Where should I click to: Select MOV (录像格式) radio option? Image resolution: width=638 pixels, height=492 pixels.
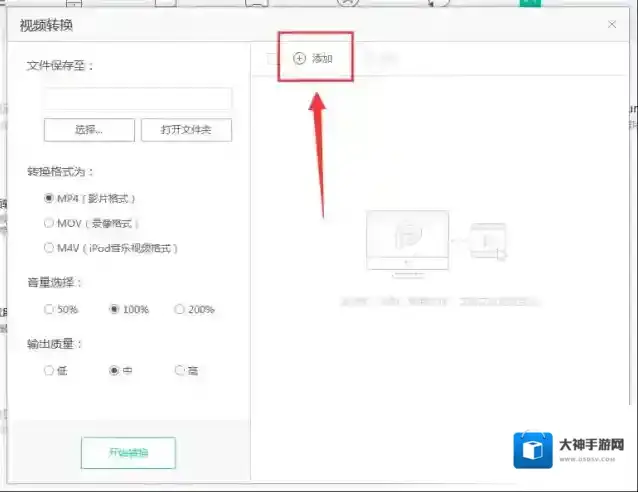pyautogui.click(x=91, y=223)
